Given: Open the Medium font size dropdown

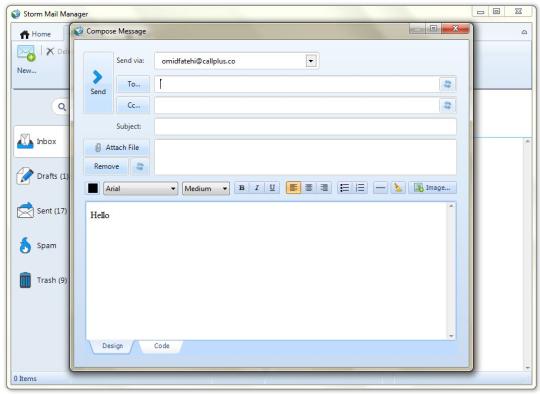Looking at the screenshot, I should pos(206,188).
